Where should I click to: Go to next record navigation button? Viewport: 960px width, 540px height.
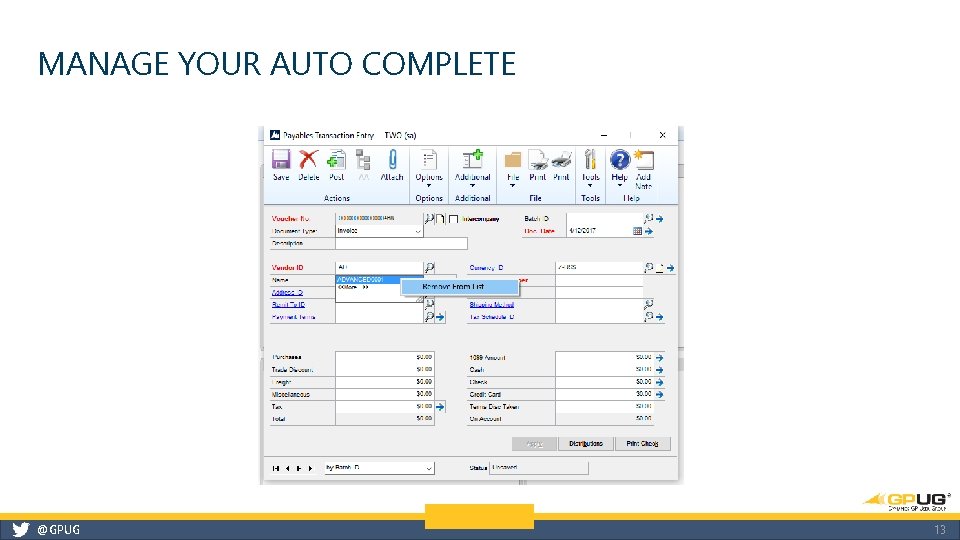(299, 468)
